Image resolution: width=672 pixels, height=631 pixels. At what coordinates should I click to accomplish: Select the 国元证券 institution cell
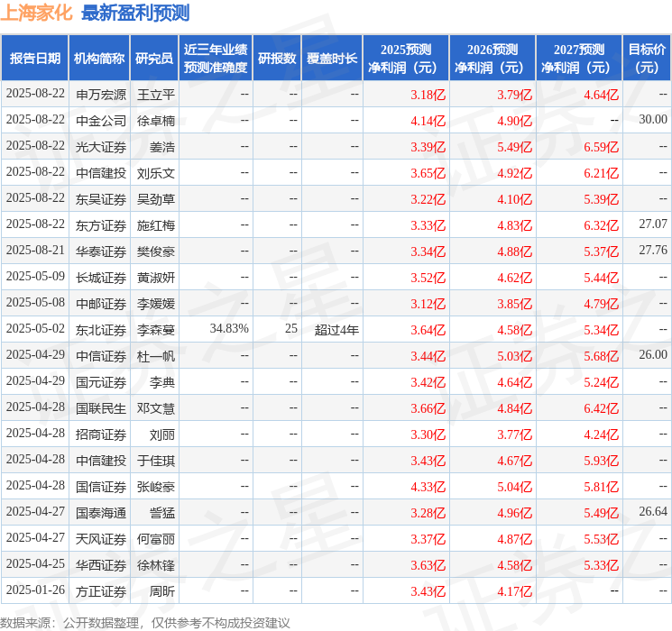[x=101, y=381]
